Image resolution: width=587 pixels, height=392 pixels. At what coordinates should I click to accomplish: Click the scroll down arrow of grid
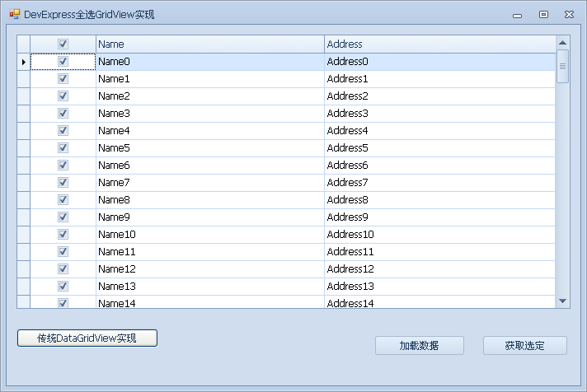click(563, 301)
